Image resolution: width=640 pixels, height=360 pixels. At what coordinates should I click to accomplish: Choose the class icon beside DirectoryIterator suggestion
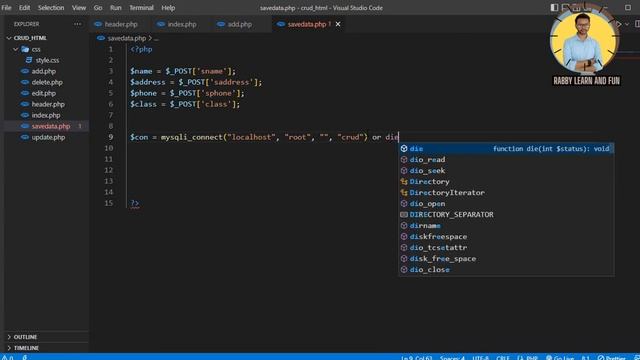point(404,193)
